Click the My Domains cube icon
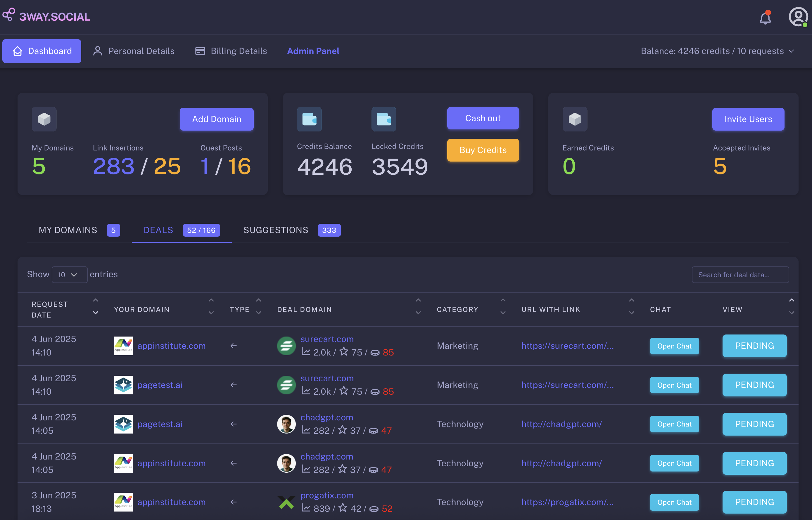Viewport: 812px width, 520px height. point(44,119)
